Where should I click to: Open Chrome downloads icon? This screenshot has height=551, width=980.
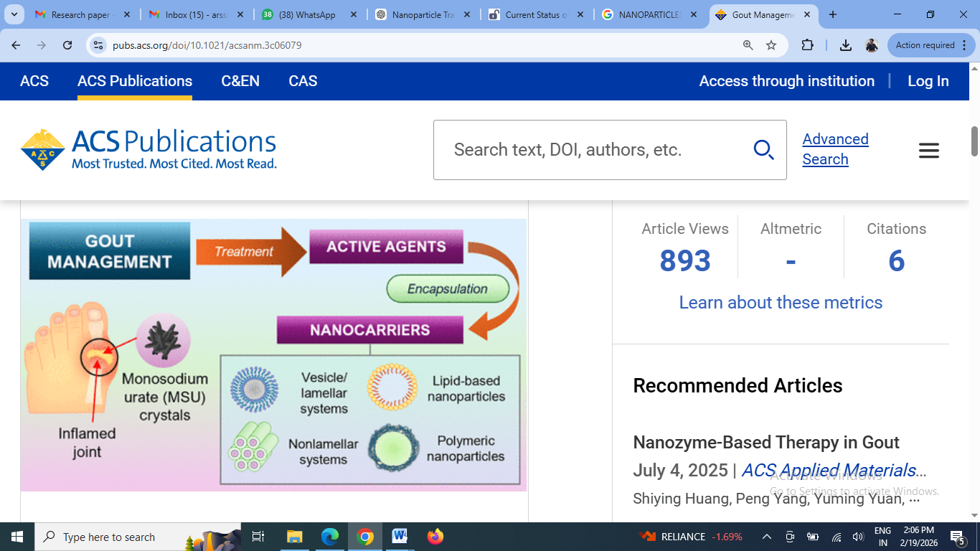846,45
